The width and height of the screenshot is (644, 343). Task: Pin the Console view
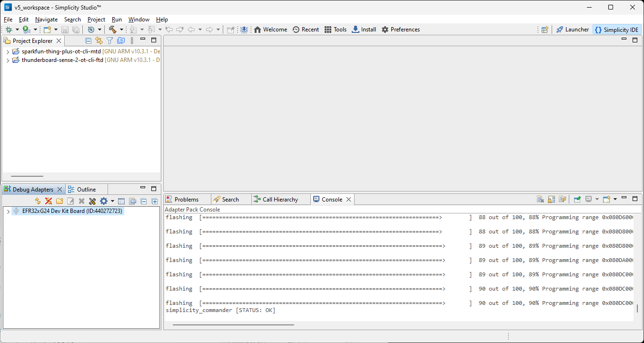577,199
